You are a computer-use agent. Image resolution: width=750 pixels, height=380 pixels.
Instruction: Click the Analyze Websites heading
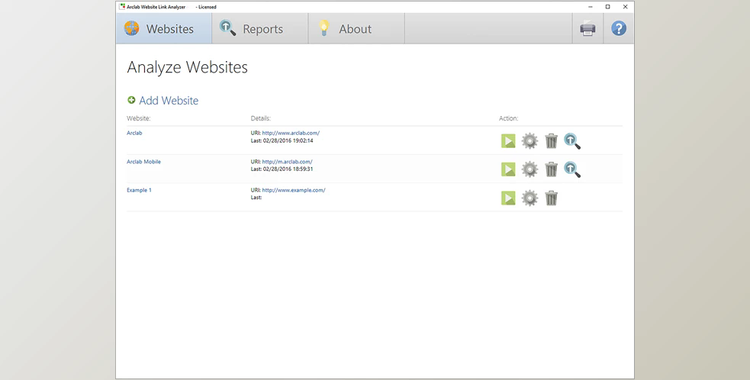pos(187,67)
